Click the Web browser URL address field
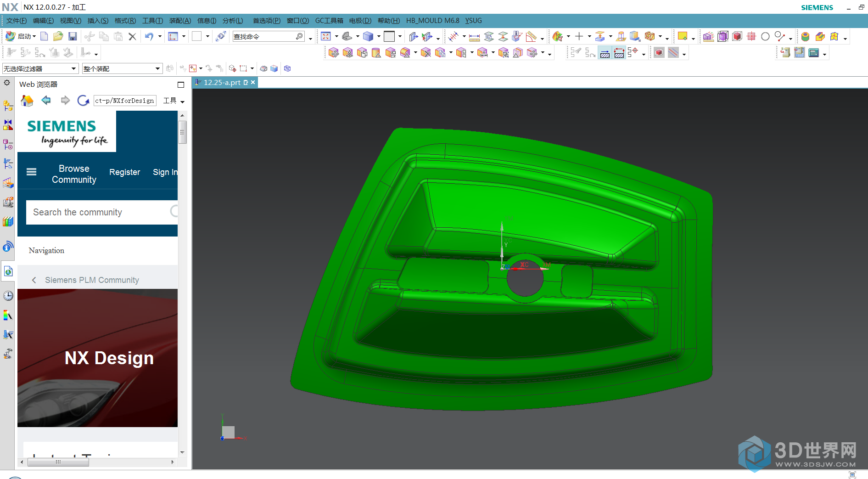The image size is (868, 479). [125, 101]
